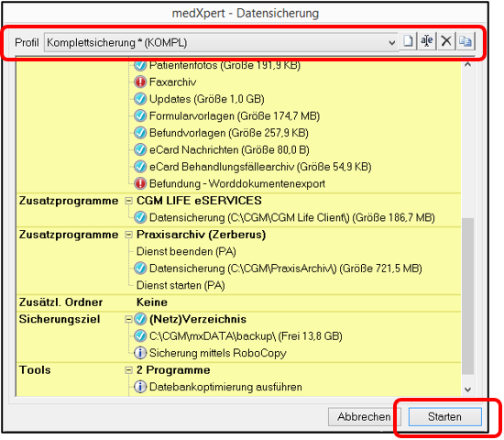Click the Abbrechen button

pyautogui.click(x=364, y=416)
